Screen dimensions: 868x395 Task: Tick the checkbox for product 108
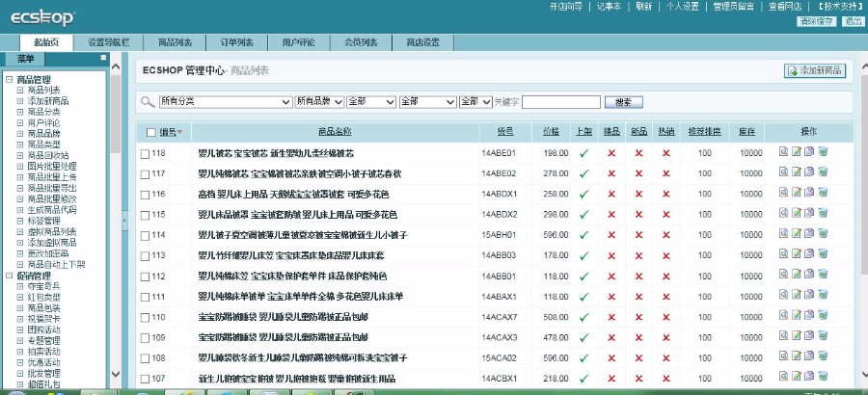pos(145,358)
